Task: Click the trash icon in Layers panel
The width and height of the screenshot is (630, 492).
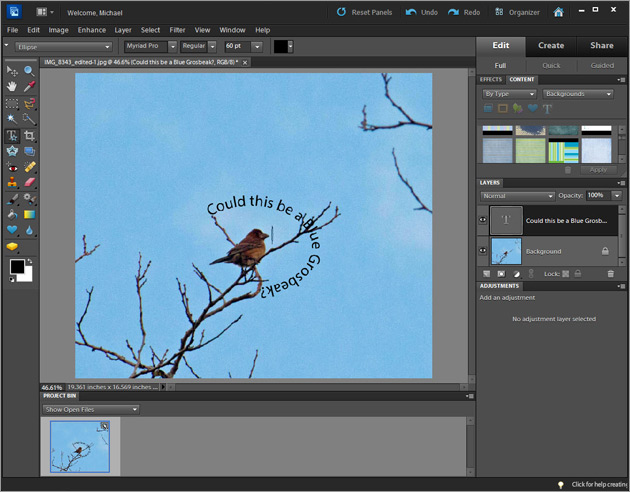Action: click(x=610, y=274)
